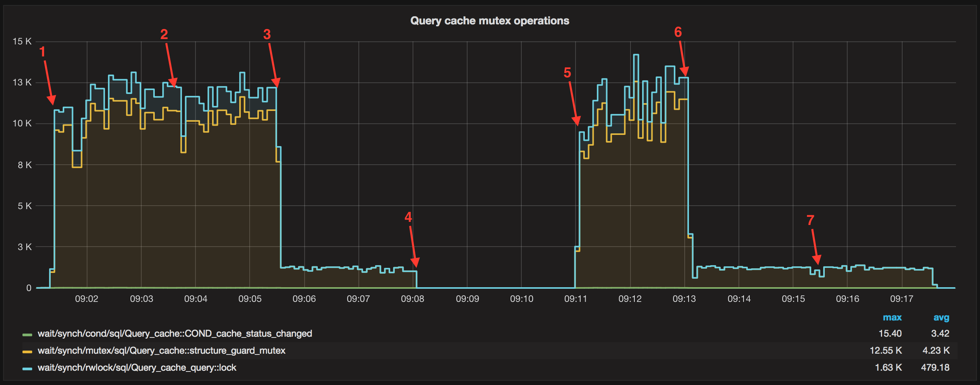Image resolution: width=980 pixels, height=385 pixels.
Task: Click red annotation number 7
Action: coord(810,220)
